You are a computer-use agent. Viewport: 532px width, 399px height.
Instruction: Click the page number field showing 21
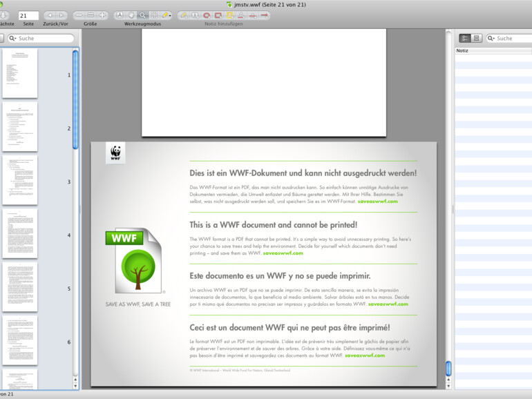(x=28, y=16)
